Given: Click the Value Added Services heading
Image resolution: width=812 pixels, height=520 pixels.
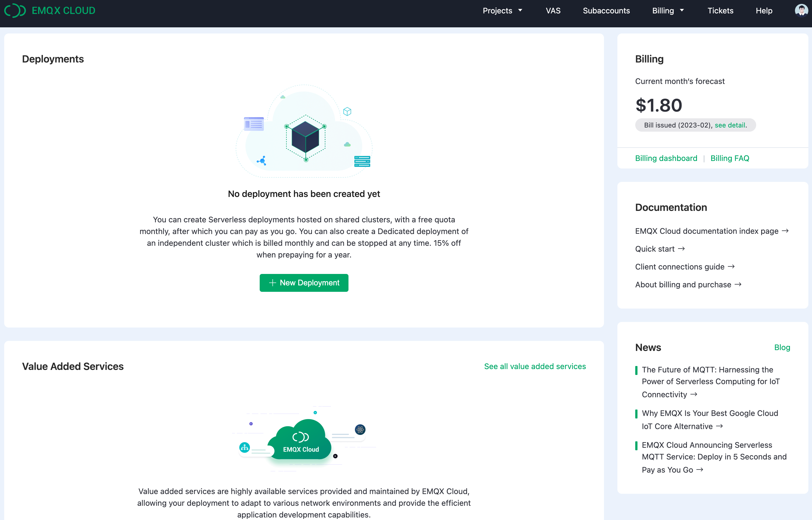Looking at the screenshot, I should tap(73, 366).
